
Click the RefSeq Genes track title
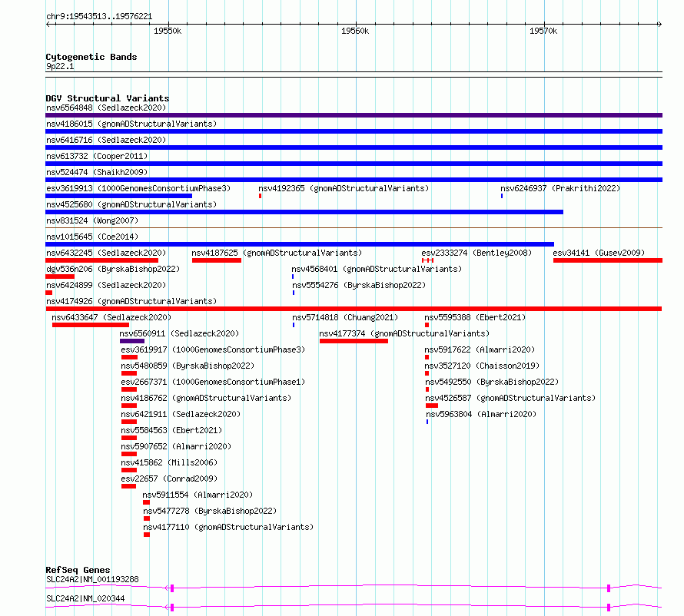tap(78, 570)
